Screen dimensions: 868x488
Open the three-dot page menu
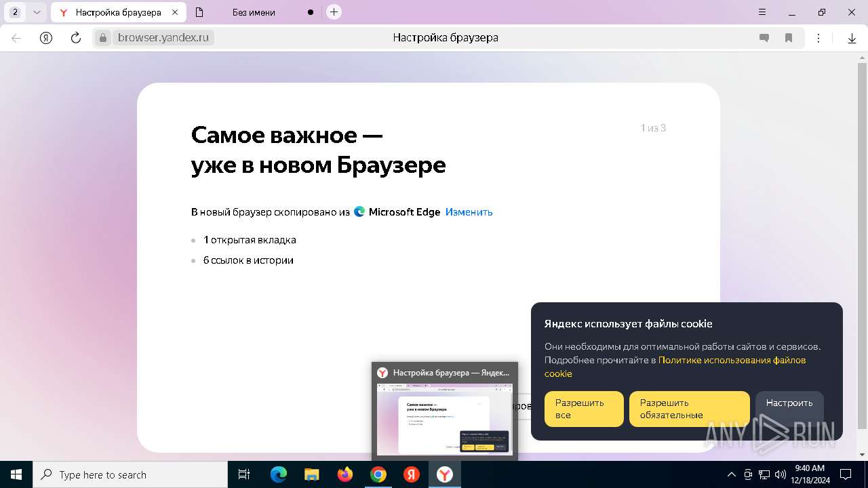tap(818, 38)
